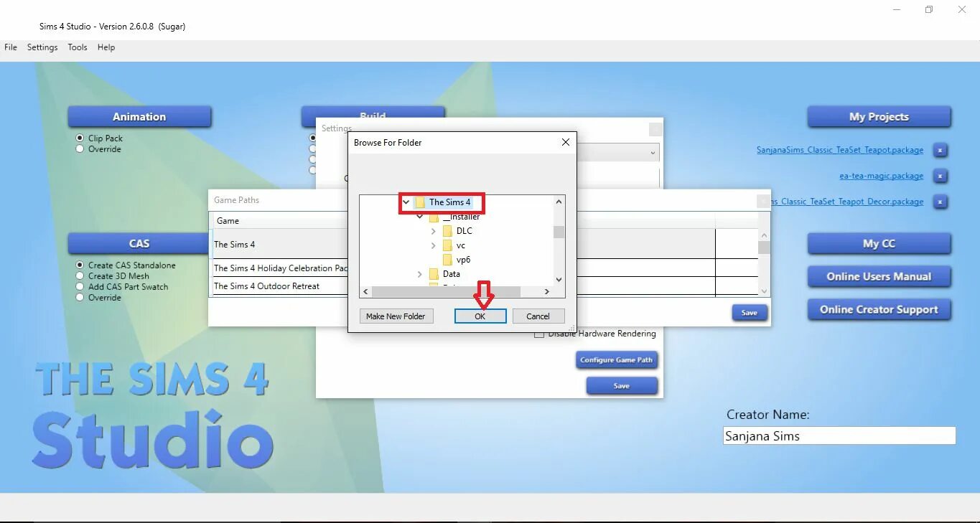Click Make New Folder button
Image resolution: width=980 pixels, height=523 pixels.
396,316
